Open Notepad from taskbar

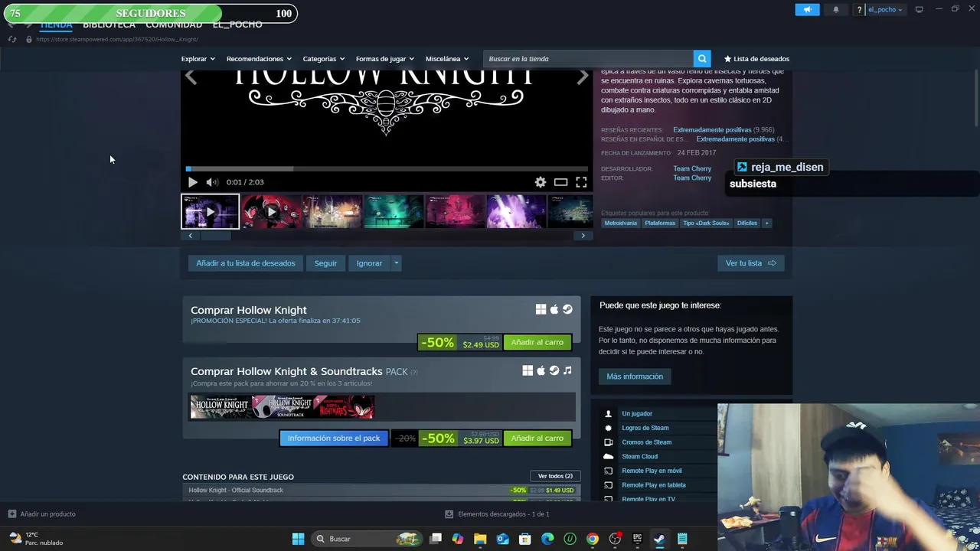click(x=682, y=539)
